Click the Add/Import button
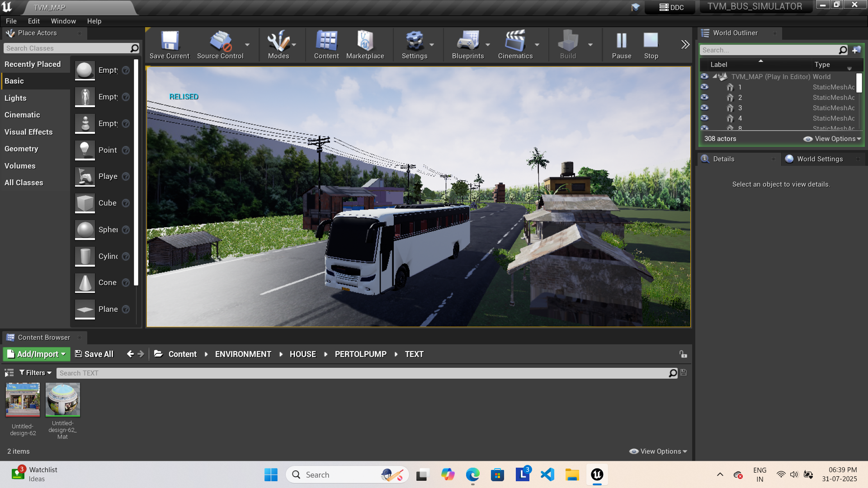The image size is (868, 488). (36, 354)
